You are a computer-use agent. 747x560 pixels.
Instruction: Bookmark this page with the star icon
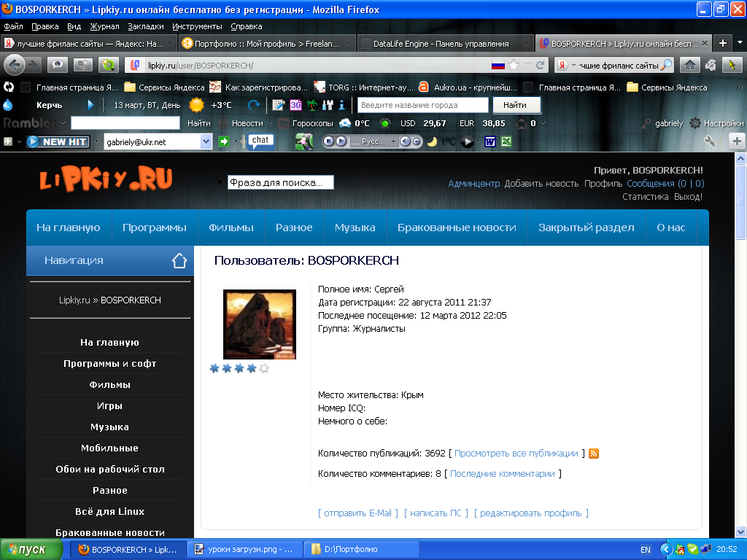pyautogui.click(x=514, y=65)
